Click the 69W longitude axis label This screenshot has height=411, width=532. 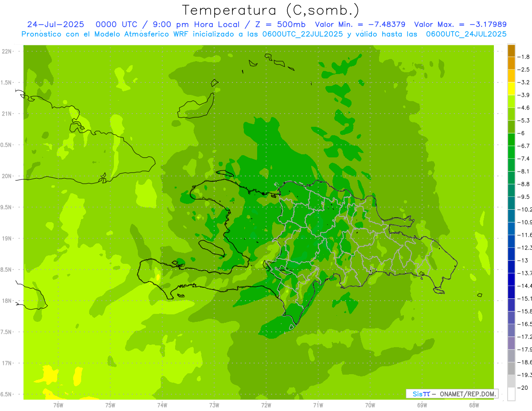click(422, 405)
